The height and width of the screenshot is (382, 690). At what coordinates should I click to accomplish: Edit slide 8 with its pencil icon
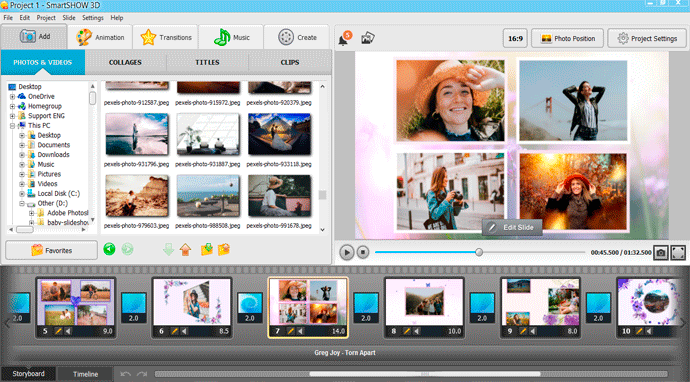click(407, 331)
